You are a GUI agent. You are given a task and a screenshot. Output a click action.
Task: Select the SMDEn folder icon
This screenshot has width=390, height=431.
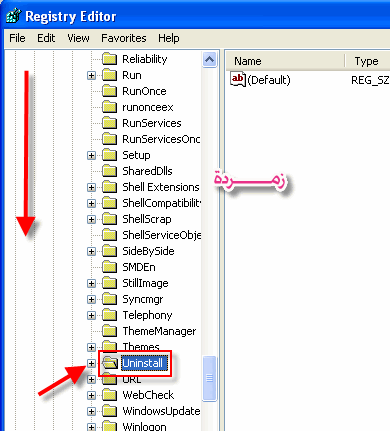coord(109,267)
